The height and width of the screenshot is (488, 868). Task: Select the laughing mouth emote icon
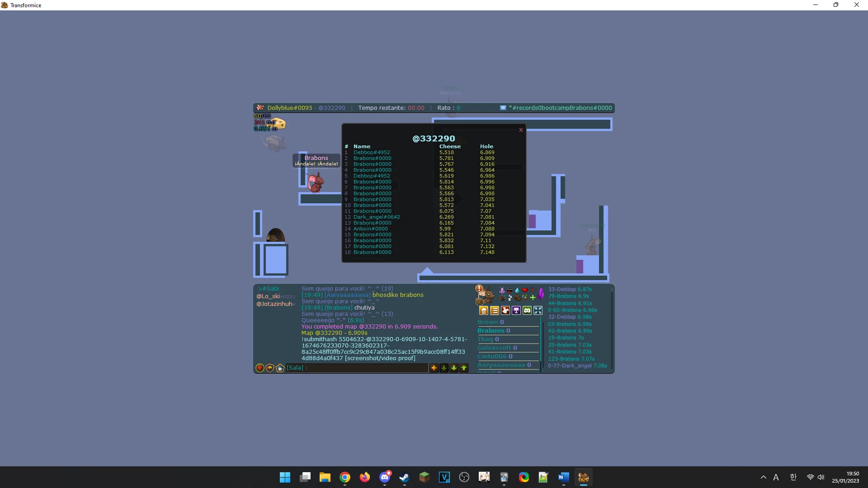click(509, 290)
